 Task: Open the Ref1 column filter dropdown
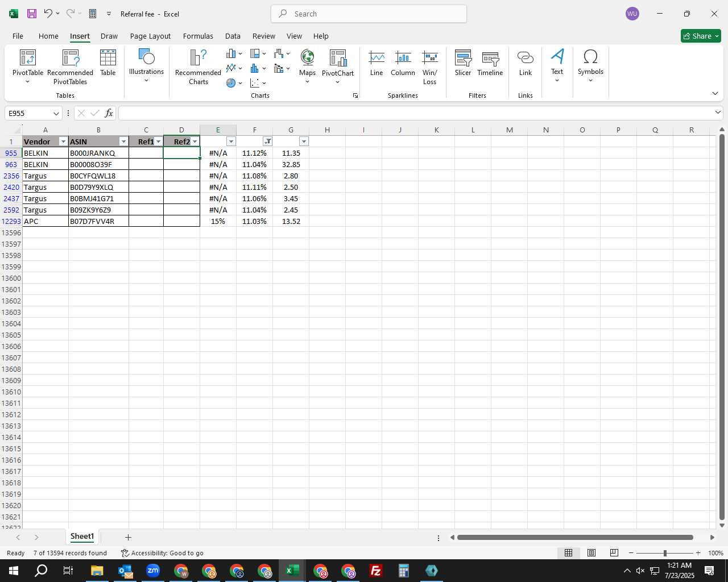tap(158, 142)
